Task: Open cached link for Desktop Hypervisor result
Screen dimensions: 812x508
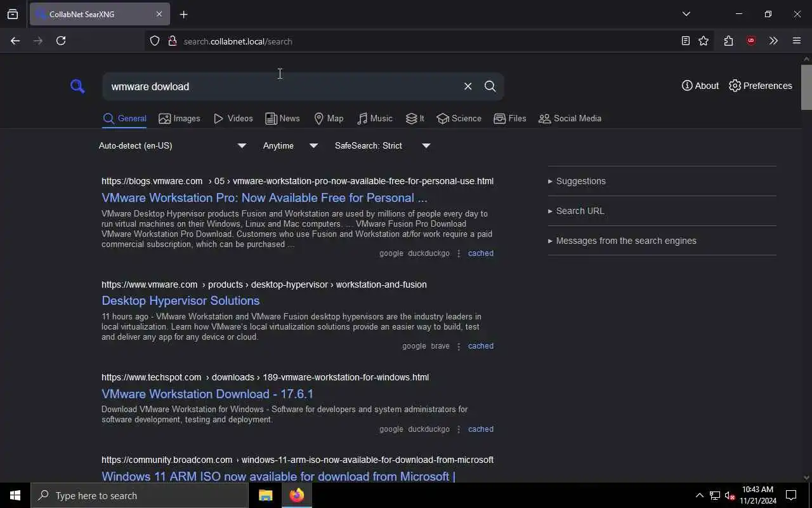Action: click(x=481, y=346)
